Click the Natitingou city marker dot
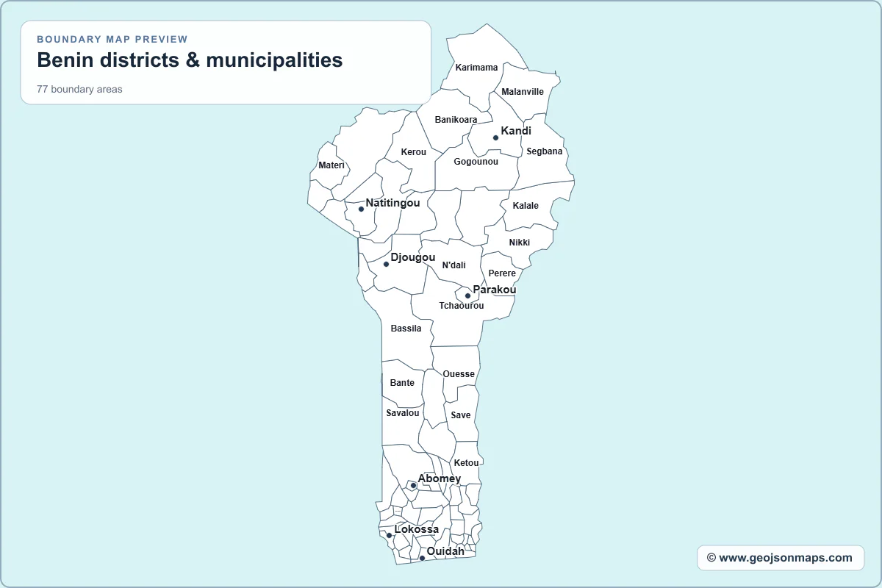The height and width of the screenshot is (588, 882). [x=361, y=209]
